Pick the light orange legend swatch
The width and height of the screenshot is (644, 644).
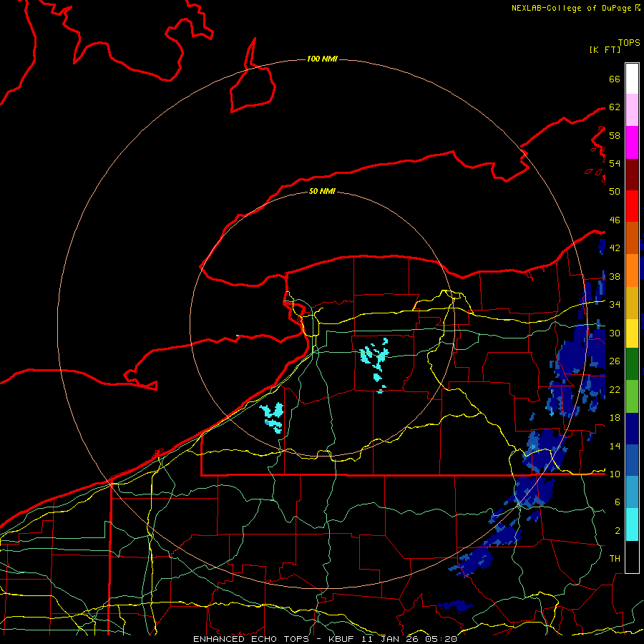point(632,270)
